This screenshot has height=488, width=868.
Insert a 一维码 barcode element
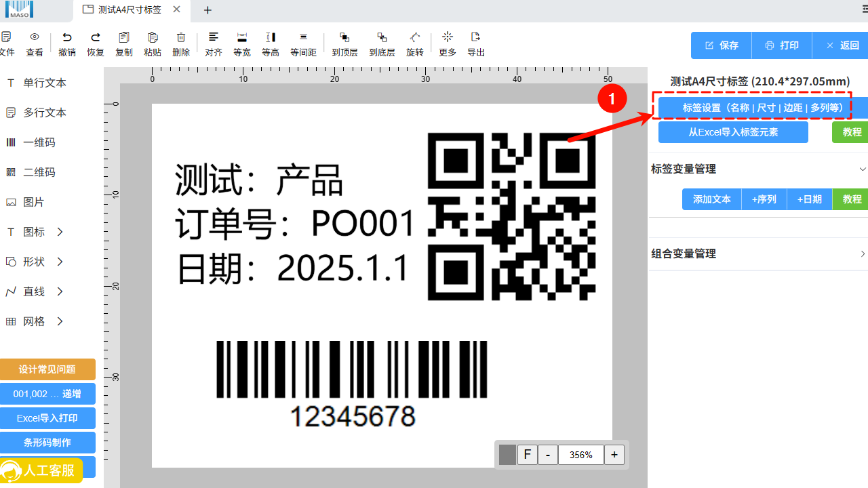31,142
